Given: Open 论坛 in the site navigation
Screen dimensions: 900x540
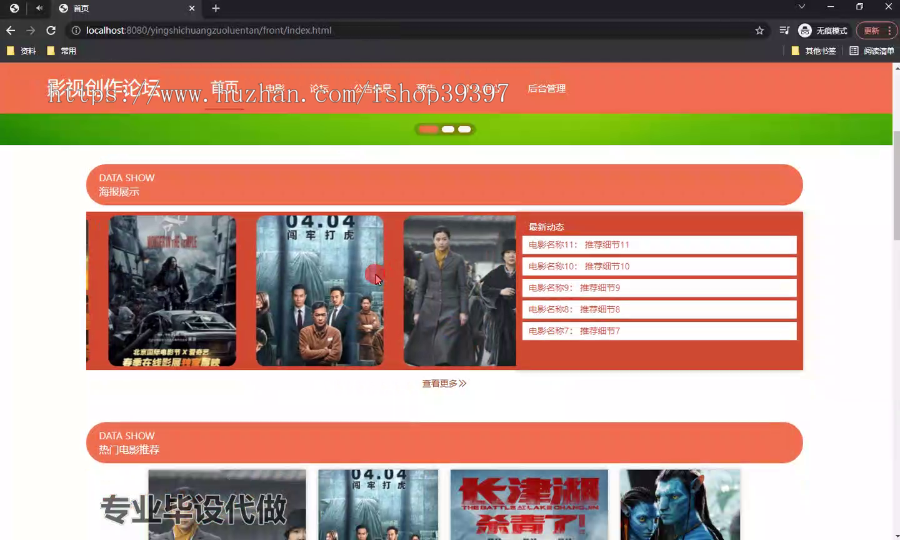Looking at the screenshot, I should 319,88.
